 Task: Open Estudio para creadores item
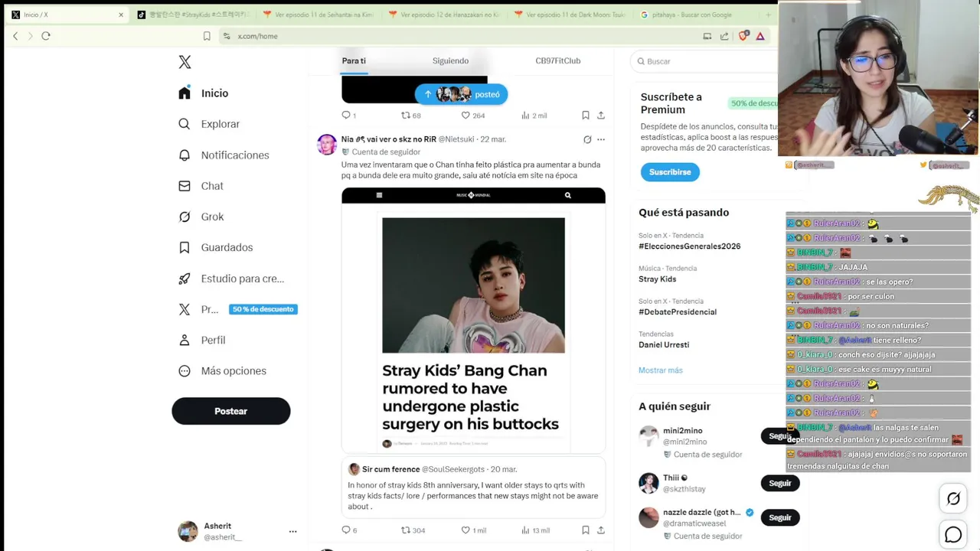click(x=231, y=279)
